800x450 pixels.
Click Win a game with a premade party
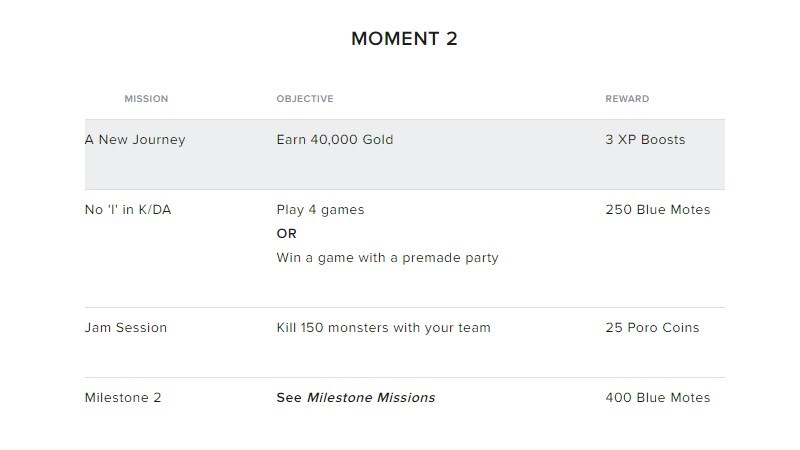[387, 258]
